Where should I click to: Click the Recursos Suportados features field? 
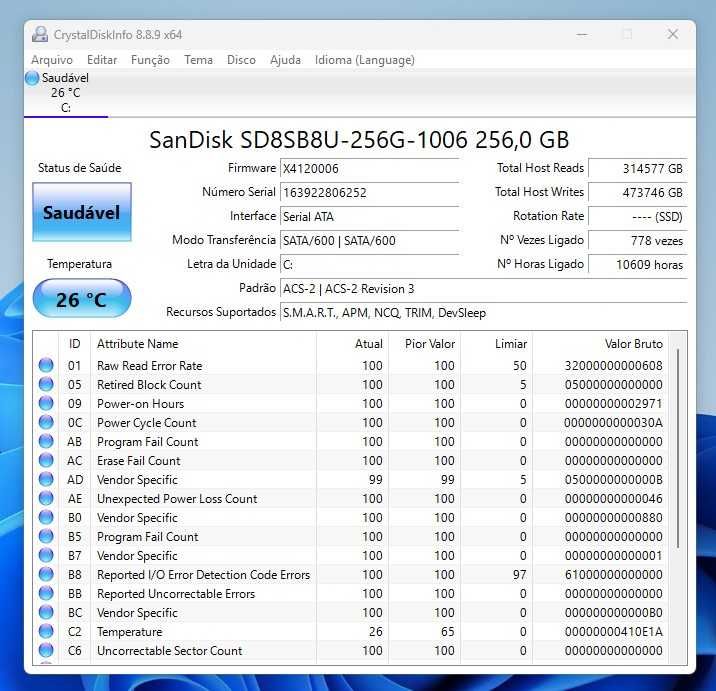[x=483, y=313]
